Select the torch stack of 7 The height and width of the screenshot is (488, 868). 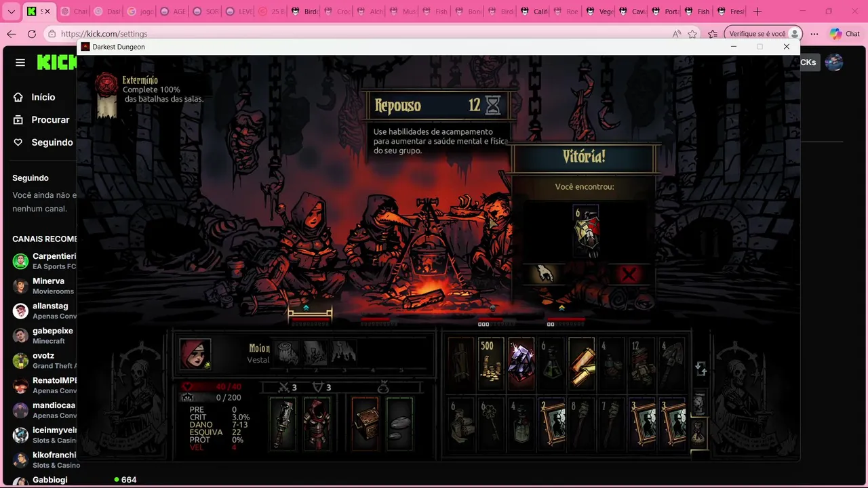pyautogui.click(x=612, y=422)
